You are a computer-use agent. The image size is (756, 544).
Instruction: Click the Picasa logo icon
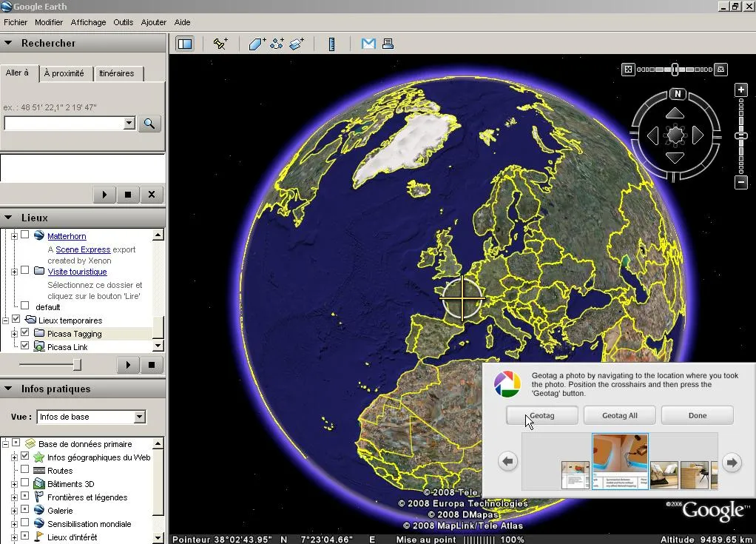[507, 384]
